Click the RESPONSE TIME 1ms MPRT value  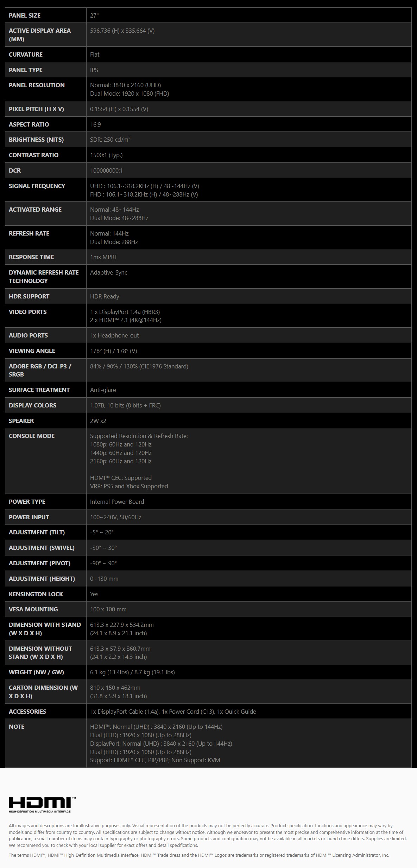pyautogui.click(x=104, y=257)
